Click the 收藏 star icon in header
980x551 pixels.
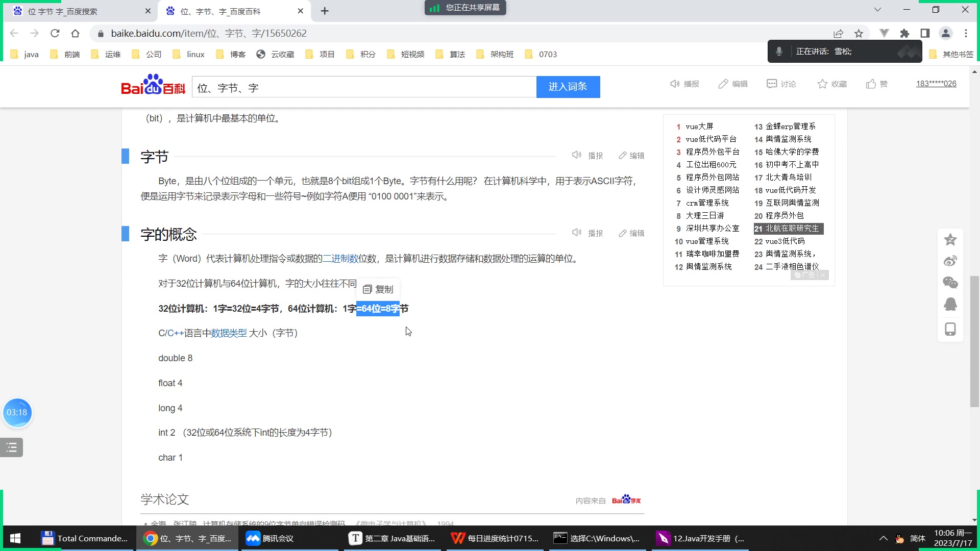[x=822, y=84]
